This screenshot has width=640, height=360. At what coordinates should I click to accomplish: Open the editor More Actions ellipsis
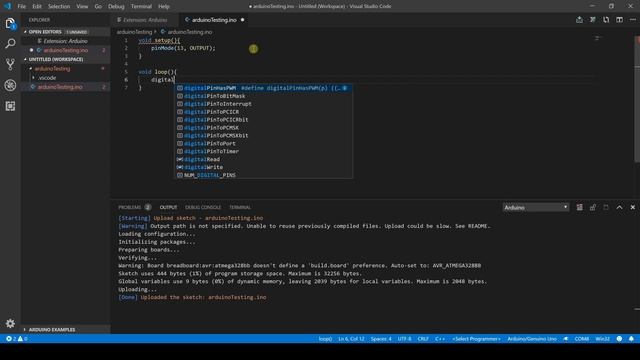[x=633, y=20]
